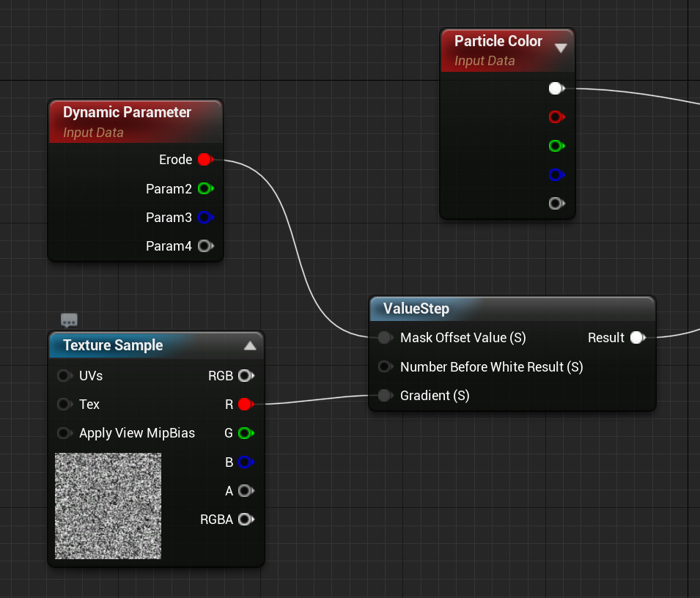Click the alpha output pin on Particle Color
This screenshot has width=700, height=598.
click(556, 203)
